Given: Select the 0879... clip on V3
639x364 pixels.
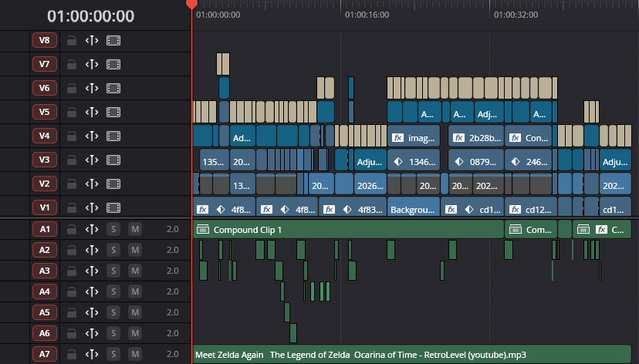Looking at the screenshot, I should coord(476,160).
